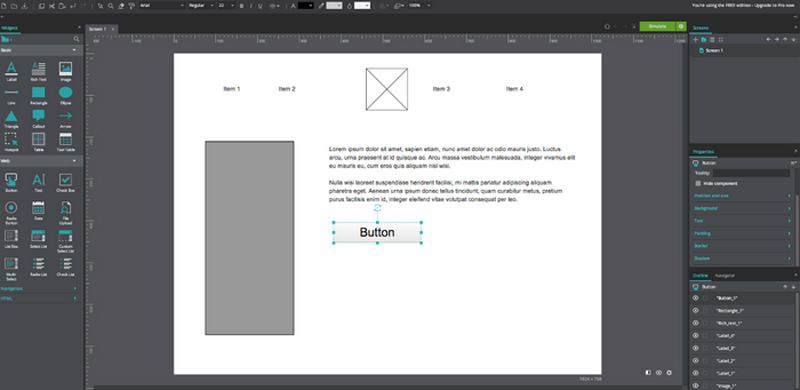Pick the Multi Select widget
This screenshot has width=800, height=390.
[x=11, y=269]
